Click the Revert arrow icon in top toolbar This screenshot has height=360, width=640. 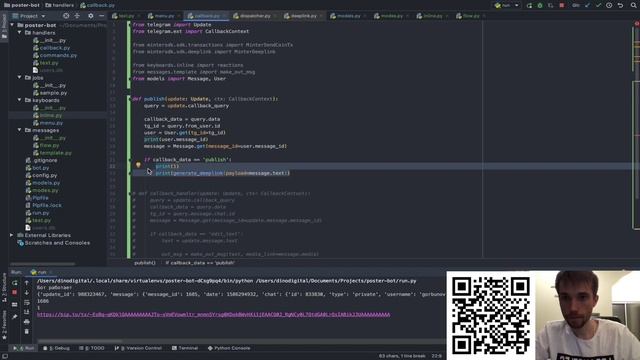pos(620,5)
